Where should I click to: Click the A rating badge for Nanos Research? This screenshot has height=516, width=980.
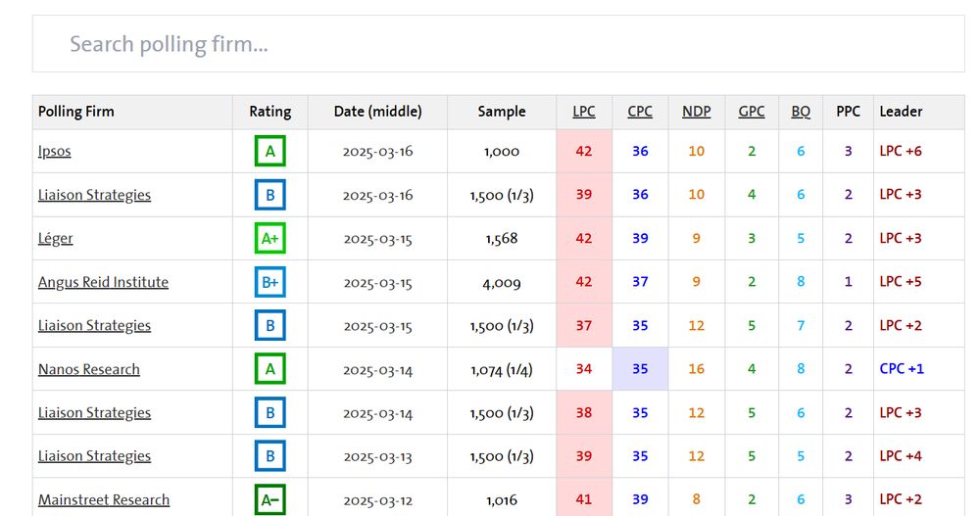(270, 368)
